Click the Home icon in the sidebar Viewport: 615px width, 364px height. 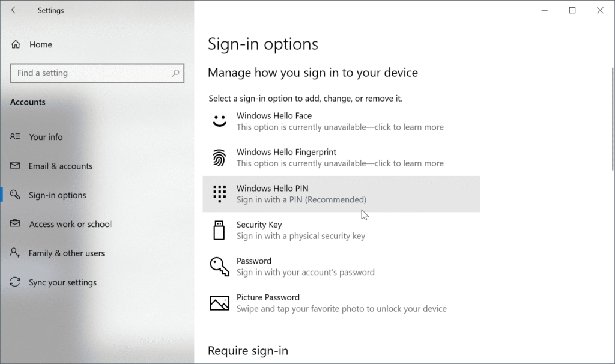click(15, 44)
